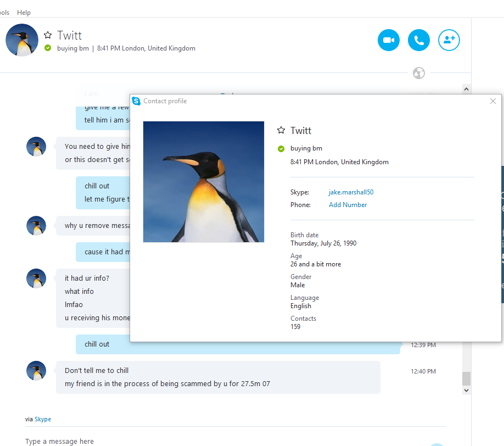The height and width of the screenshot is (446, 504).
Task: Click '26 and a bit more' age value
Action: [316, 264]
